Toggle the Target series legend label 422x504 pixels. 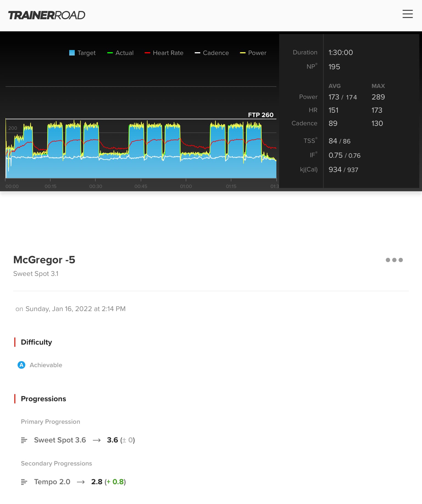click(x=87, y=53)
